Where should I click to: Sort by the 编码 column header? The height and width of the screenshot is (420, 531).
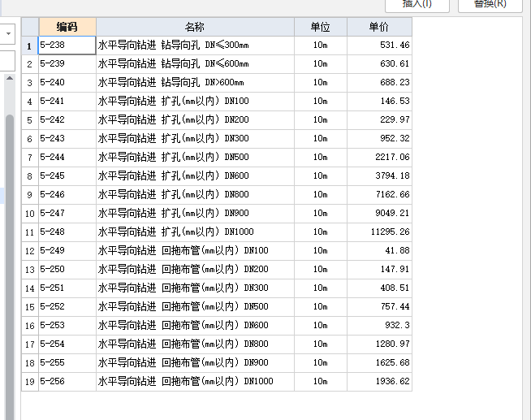click(x=67, y=27)
